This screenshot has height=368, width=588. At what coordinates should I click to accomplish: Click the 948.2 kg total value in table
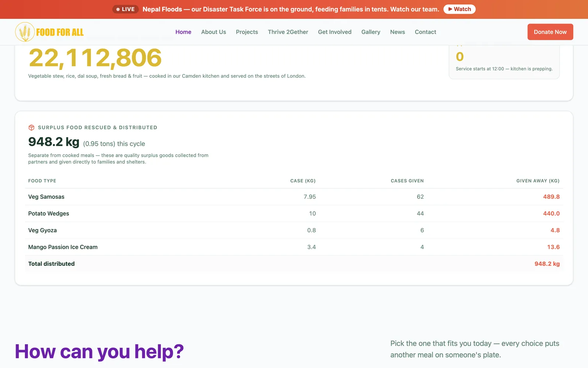coord(547,264)
